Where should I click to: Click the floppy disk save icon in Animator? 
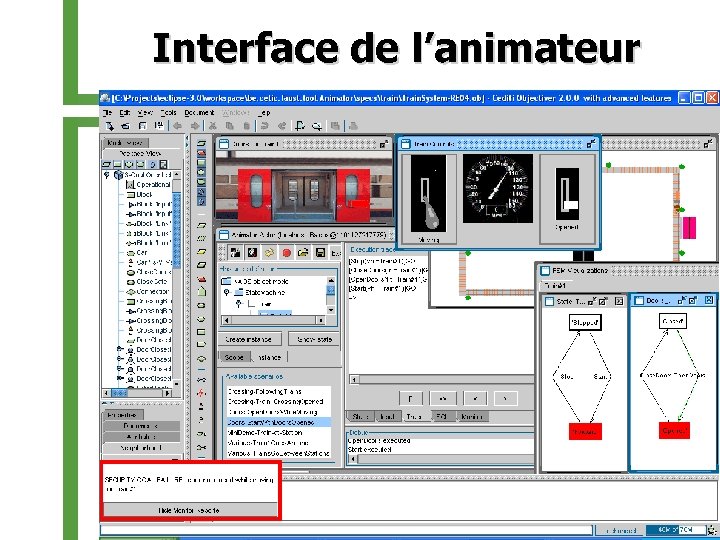coord(320,253)
